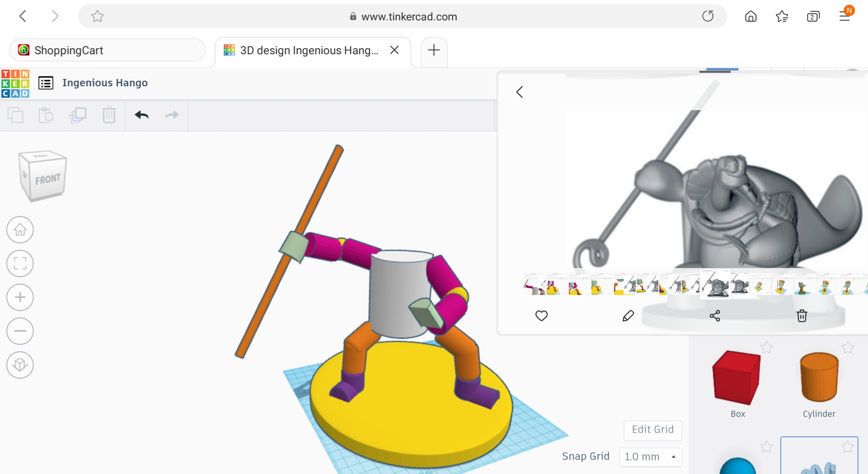Click the Home view button
This screenshot has height=474, width=868.
[20, 229]
